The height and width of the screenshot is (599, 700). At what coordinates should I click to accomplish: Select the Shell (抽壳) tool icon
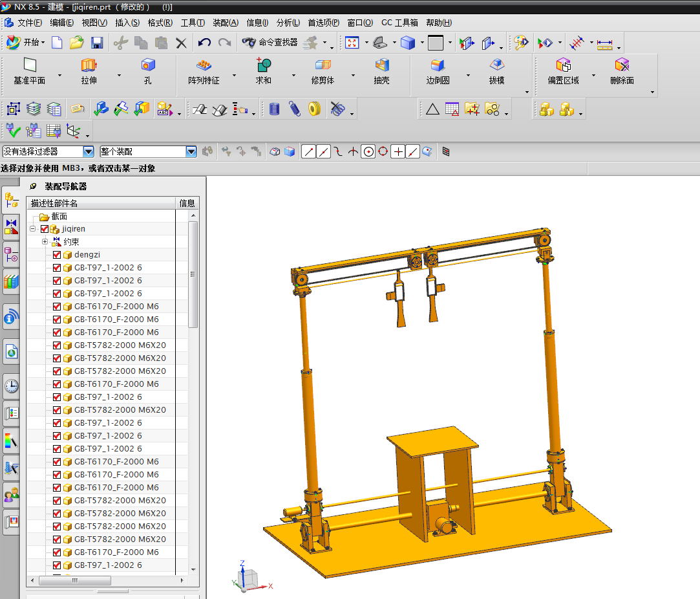click(x=382, y=65)
